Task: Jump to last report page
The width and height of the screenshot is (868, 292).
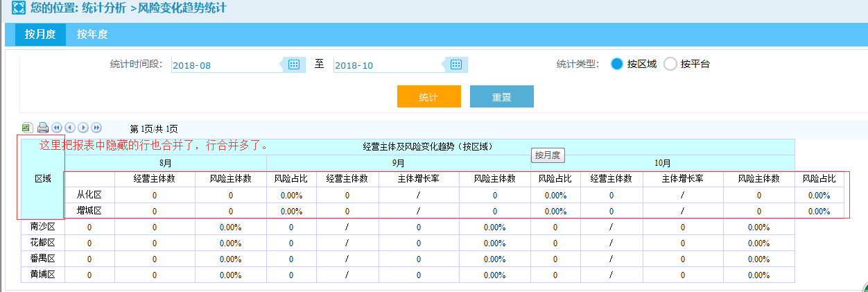Action: 96,128
